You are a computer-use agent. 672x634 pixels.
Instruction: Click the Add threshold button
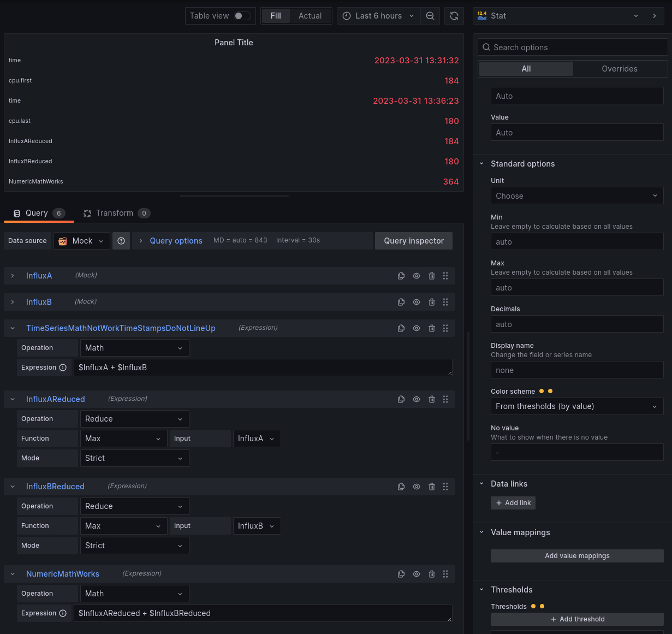(x=577, y=619)
